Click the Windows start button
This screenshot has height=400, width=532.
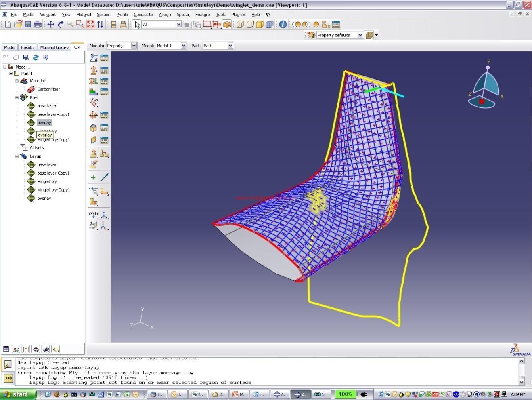tap(17, 394)
